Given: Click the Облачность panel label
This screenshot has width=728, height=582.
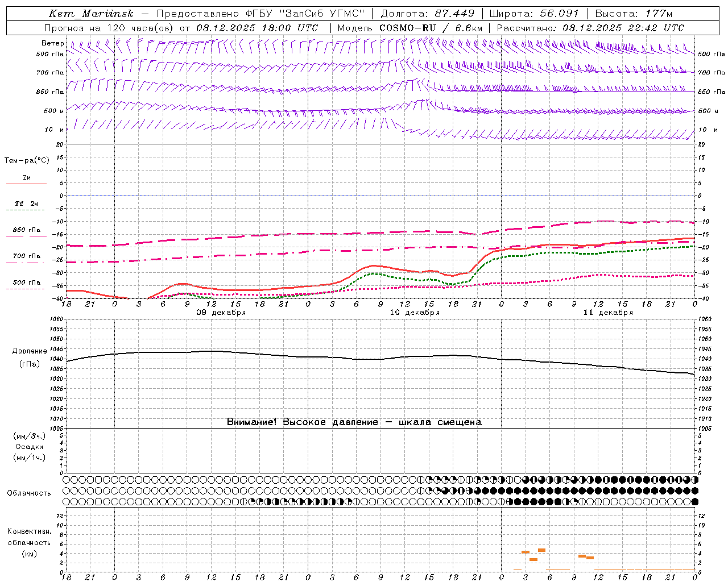Looking at the screenshot, I should coord(29,493).
